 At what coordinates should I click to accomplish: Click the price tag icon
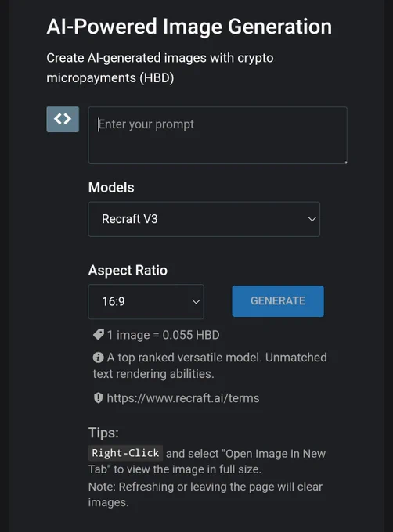[x=99, y=335]
